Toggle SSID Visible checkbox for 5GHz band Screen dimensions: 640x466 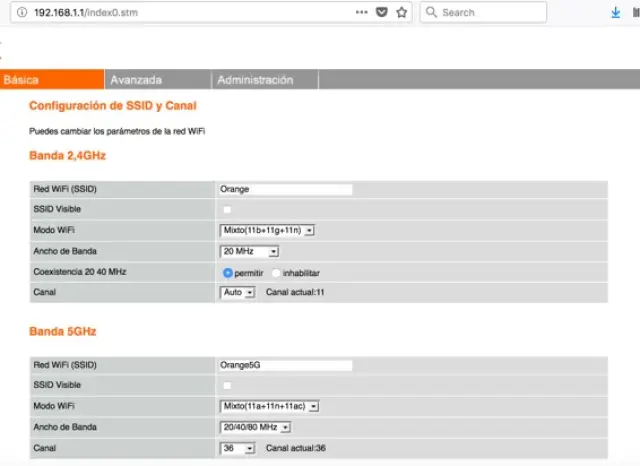pos(227,385)
